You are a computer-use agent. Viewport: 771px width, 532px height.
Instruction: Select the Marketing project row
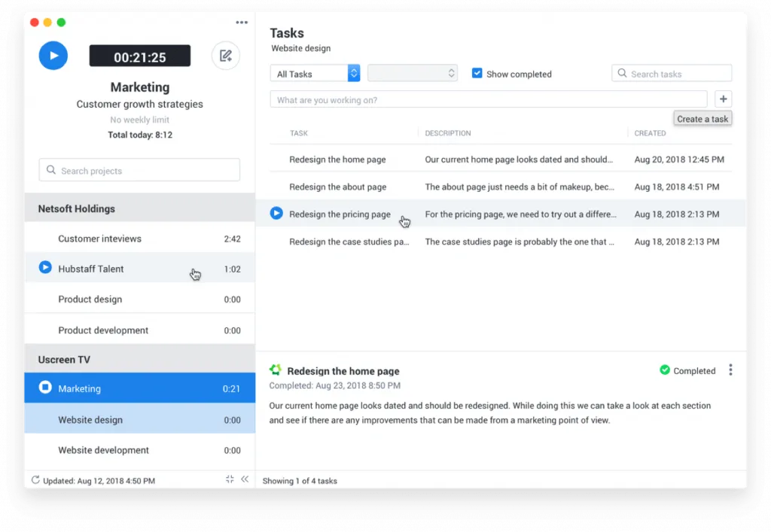(139, 388)
